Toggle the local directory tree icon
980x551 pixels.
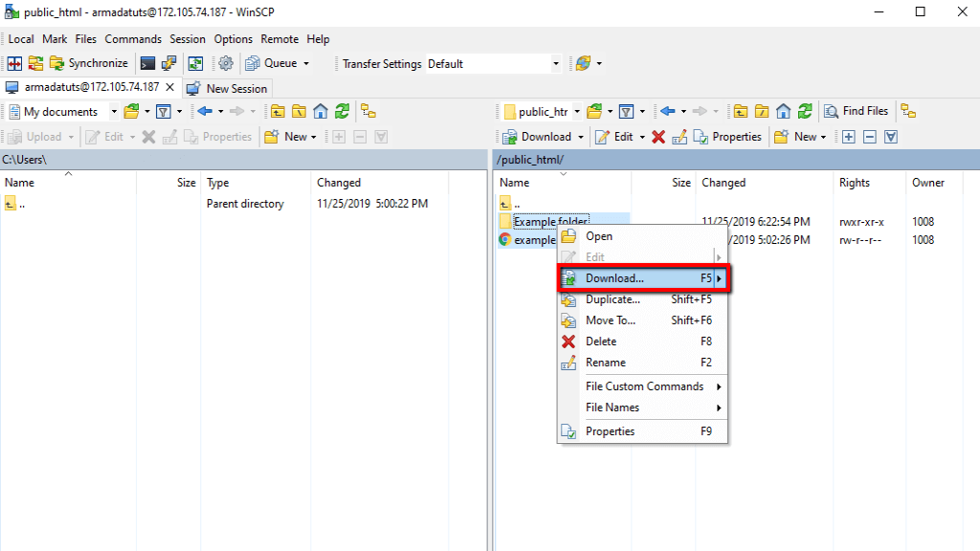[x=368, y=112]
